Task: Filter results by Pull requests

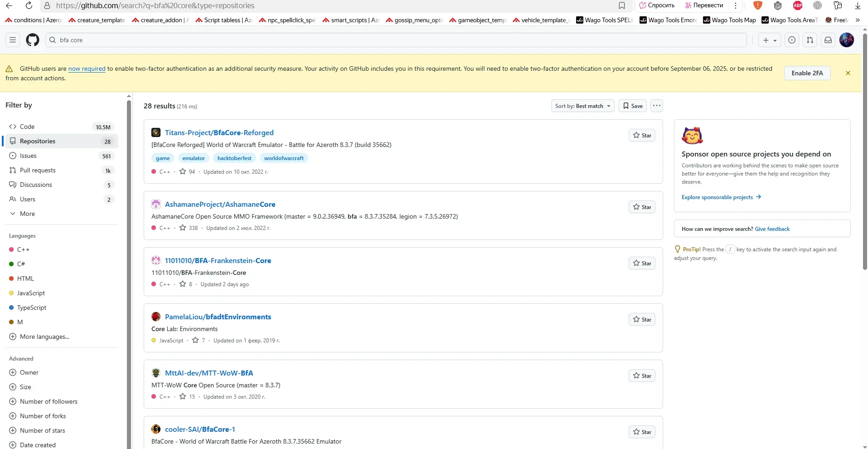Action: 62,170
